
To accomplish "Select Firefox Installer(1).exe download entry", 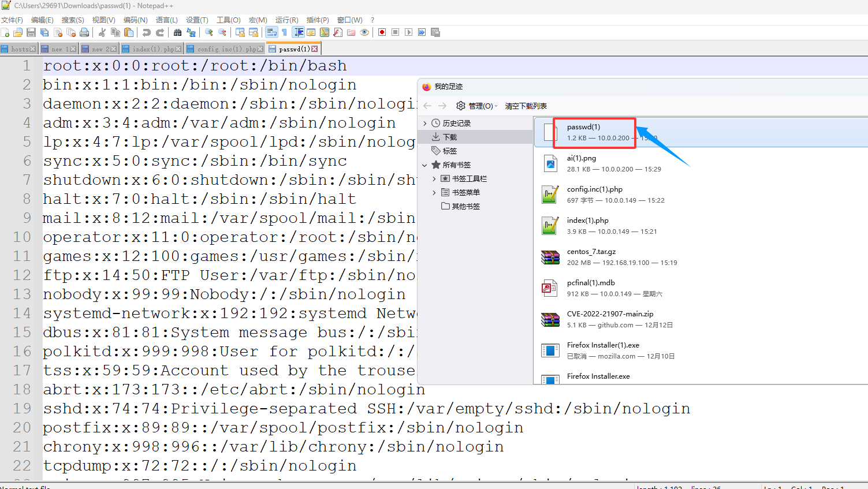I will coord(701,350).
